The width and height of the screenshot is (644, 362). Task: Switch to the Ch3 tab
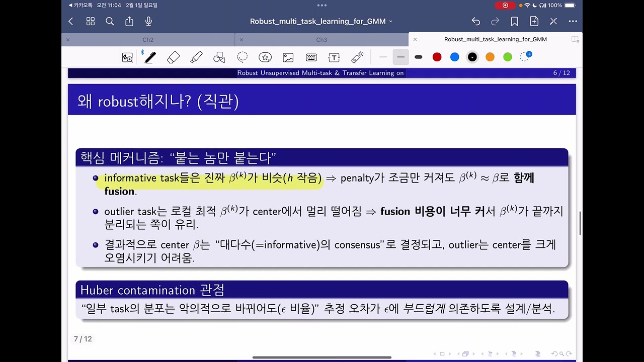pyautogui.click(x=321, y=40)
